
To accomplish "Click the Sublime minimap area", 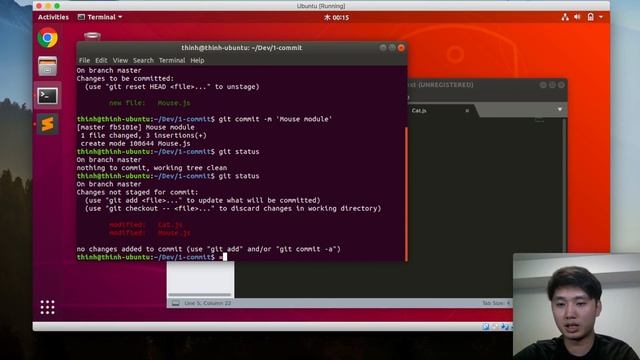I will tap(539, 121).
